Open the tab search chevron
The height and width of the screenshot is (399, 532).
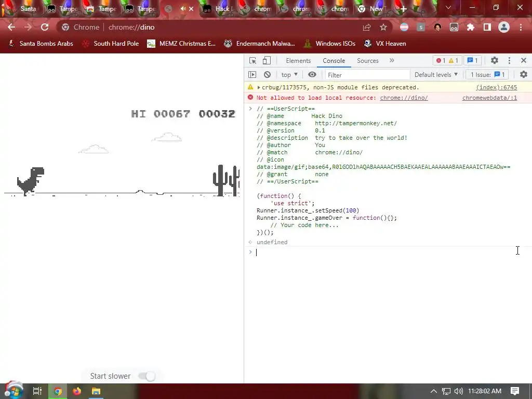pyautogui.click(x=448, y=7)
